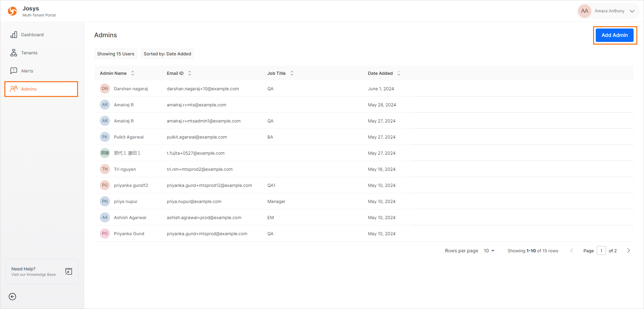
Task: Click the Manager job title cell
Action: pos(276,201)
